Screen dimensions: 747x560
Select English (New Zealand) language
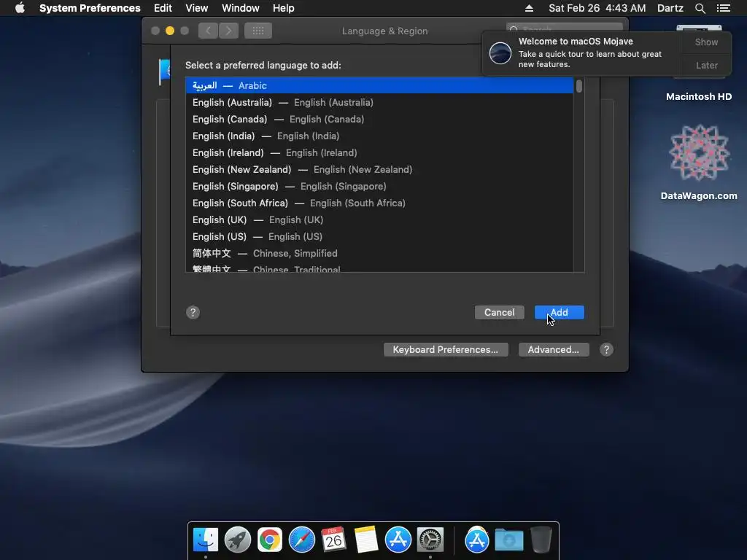pos(379,169)
